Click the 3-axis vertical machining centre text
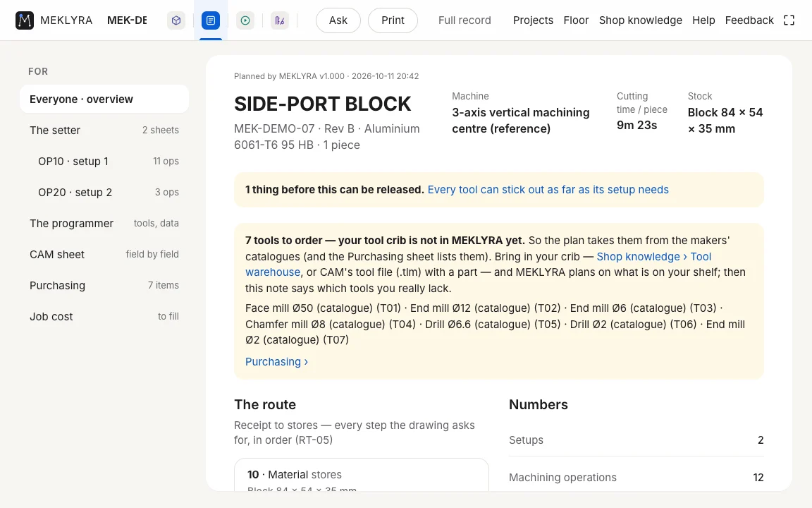This screenshot has height=508, width=812. pyautogui.click(x=520, y=120)
